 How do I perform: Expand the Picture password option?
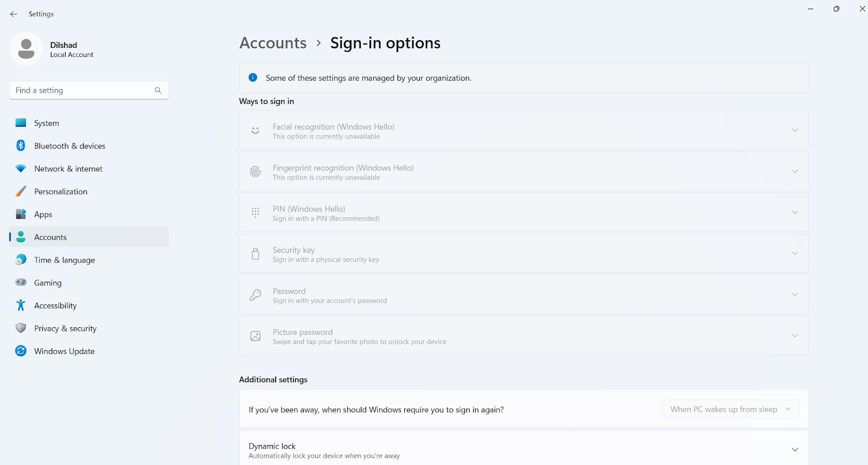point(794,335)
